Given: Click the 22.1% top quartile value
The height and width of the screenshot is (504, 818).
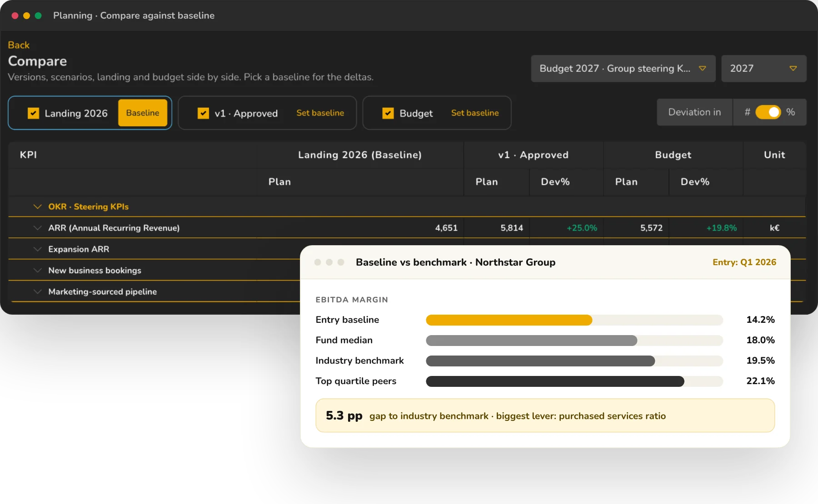Looking at the screenshot, I should click(760, 381).
